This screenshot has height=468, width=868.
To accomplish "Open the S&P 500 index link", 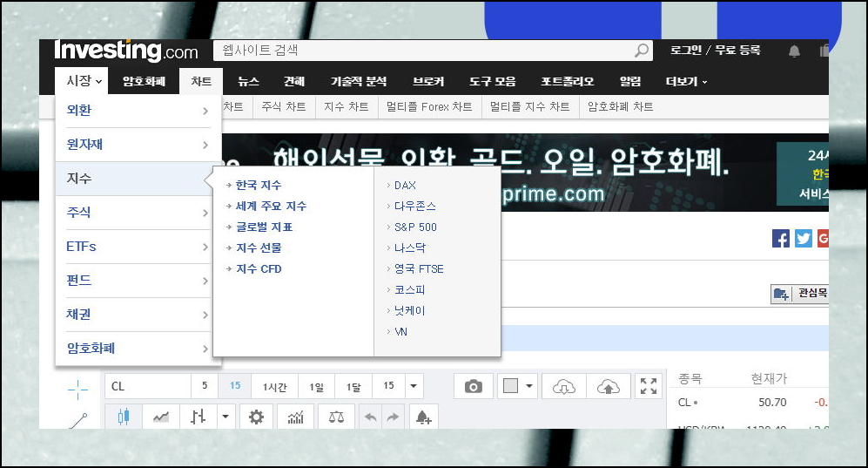I will [415, 227].
